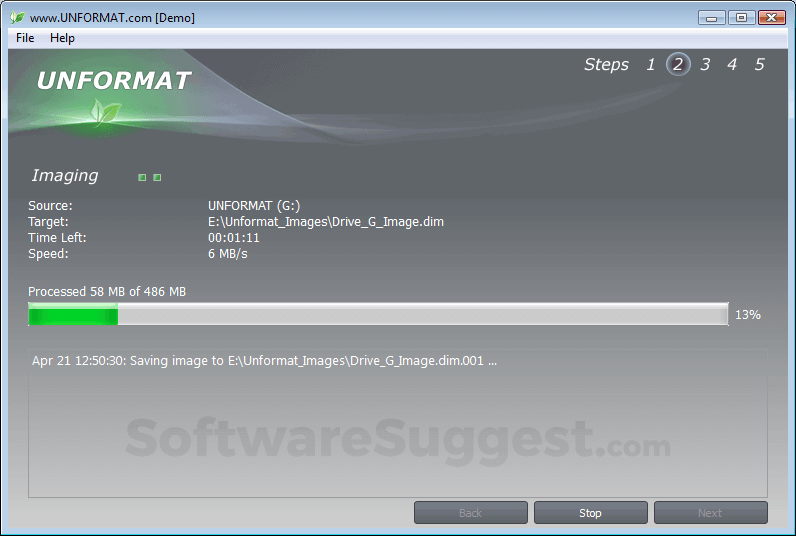The image size is (796, 536).
Task: Click step 4 in the Steps indicator
Action: point(732,64)
